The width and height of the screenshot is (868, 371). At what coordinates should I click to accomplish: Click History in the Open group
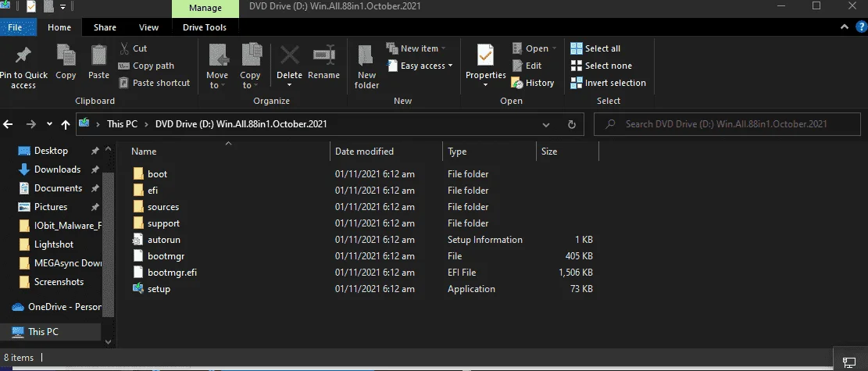[533, 83]
